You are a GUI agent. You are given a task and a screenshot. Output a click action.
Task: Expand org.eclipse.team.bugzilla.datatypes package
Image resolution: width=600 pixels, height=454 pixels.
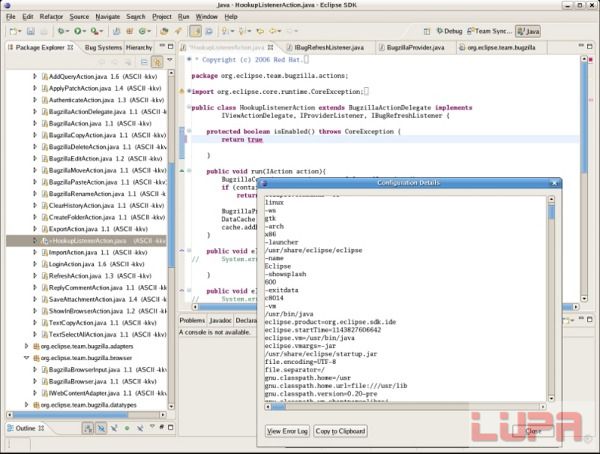[x=26, y=405]
